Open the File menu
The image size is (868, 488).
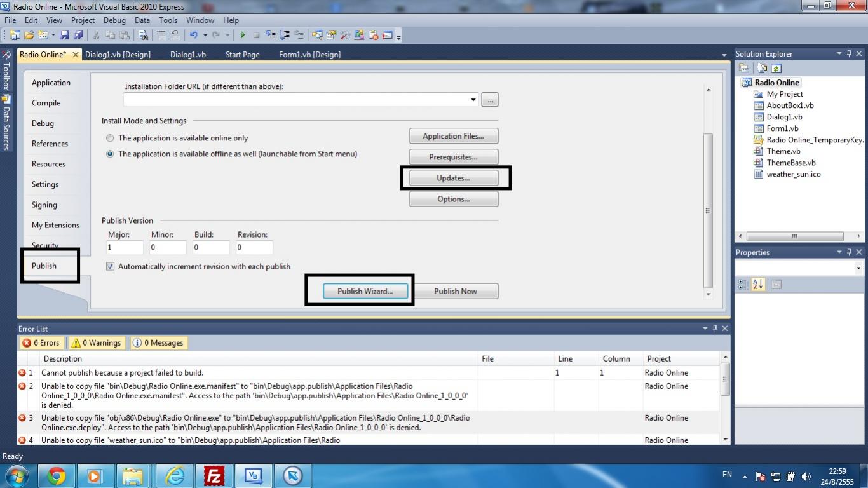coord(10,20)
